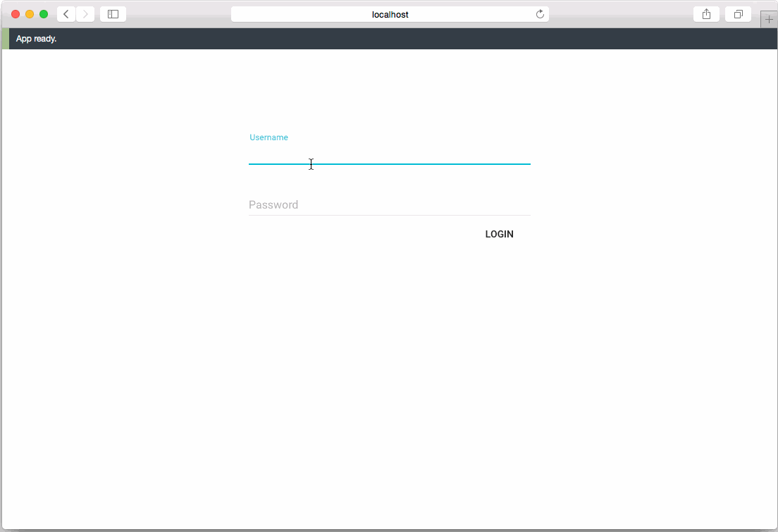Open the Share icon menu
Viewport: 778px width, 532px height.
pyautogui.click(x=706, y=14)
